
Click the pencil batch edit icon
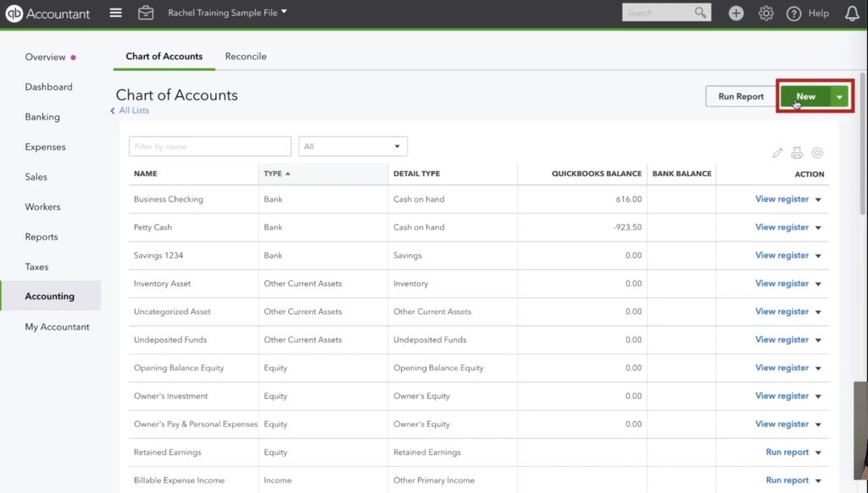(777, 152)
